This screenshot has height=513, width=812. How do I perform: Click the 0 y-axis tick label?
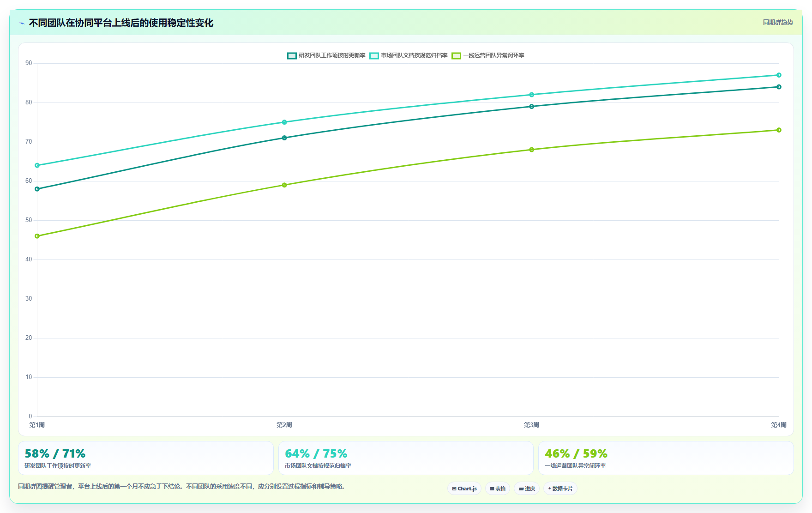coord(30,416)
